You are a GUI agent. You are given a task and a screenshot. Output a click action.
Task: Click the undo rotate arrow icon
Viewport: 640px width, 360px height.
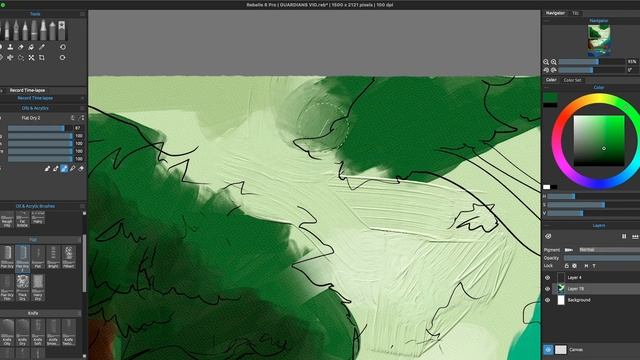pyautogui.click(x=62, y=47)
